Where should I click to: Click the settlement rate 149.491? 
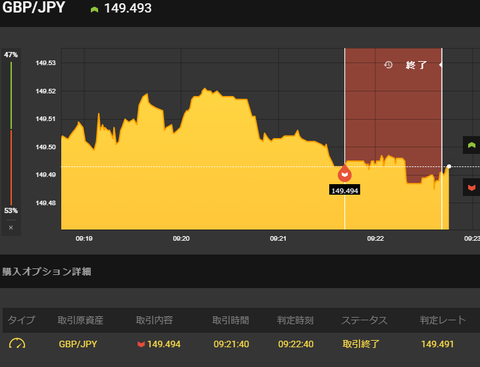point(437,344)
